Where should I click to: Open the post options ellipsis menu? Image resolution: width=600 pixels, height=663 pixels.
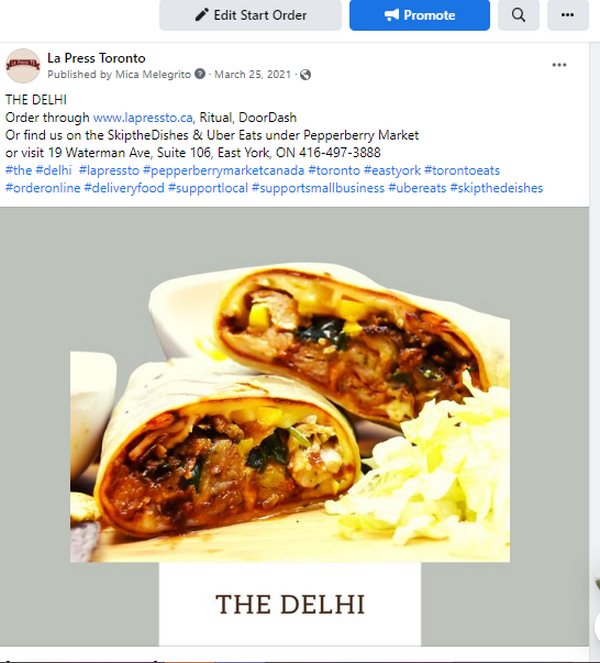[559, 65]
